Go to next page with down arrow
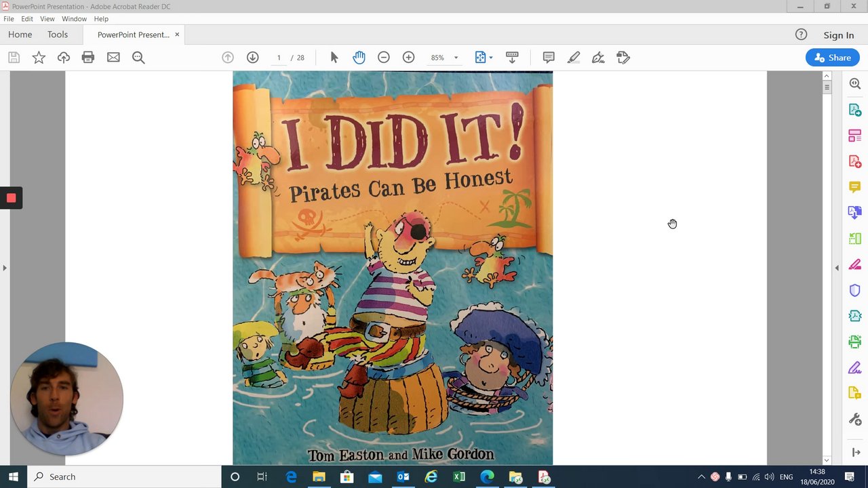 (252, 58)
